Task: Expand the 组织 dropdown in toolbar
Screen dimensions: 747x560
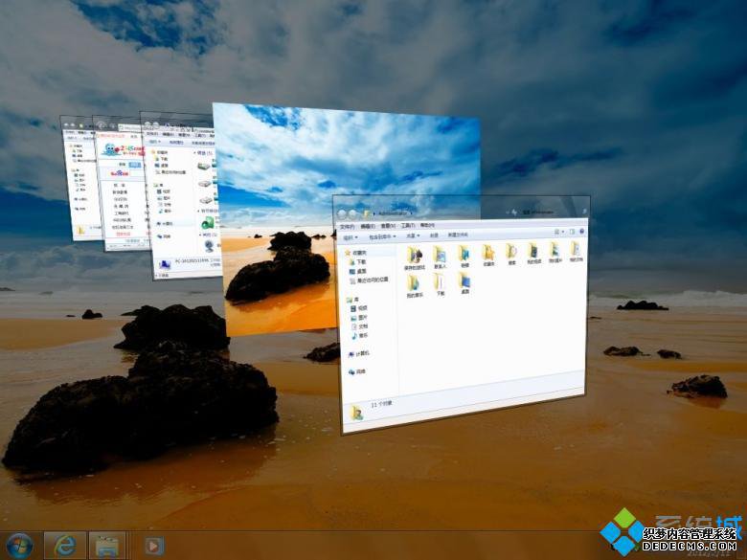Action: (351, 237)
